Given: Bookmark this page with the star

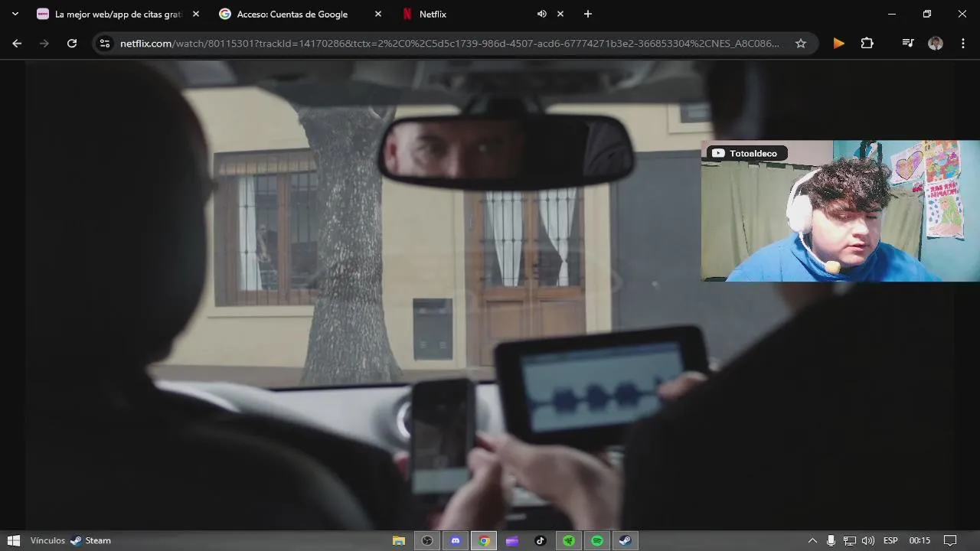Looking at the screenshot, I should 801,44.
